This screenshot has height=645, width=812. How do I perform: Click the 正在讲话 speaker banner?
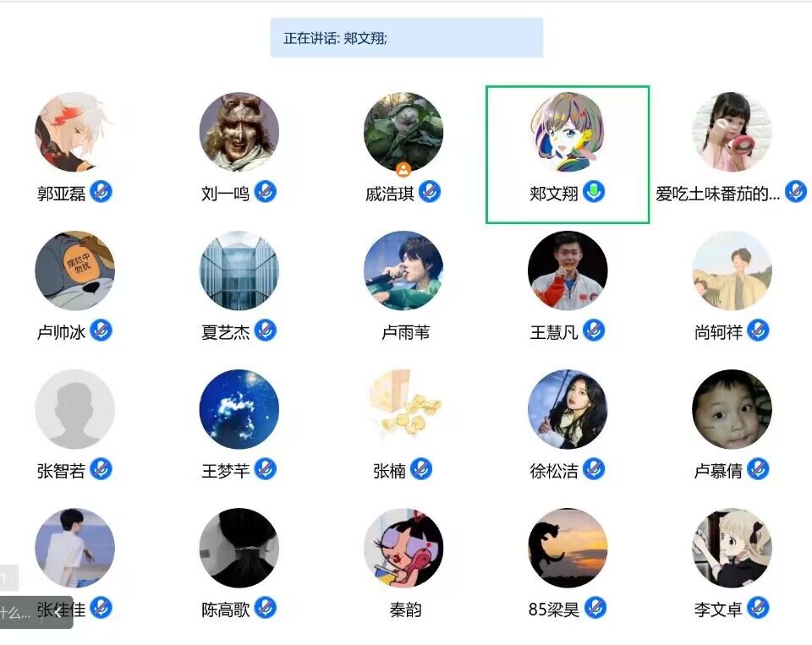point(407,38)
